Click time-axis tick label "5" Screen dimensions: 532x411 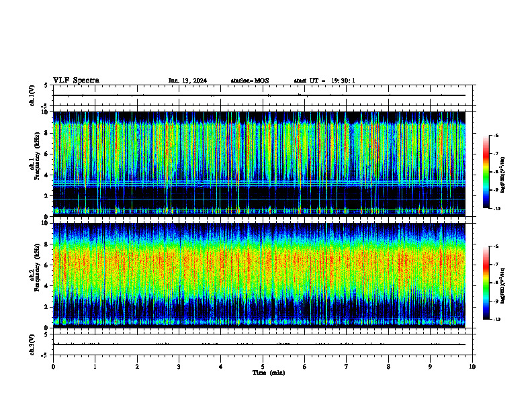pyautogui.click(x=263, y=367)
